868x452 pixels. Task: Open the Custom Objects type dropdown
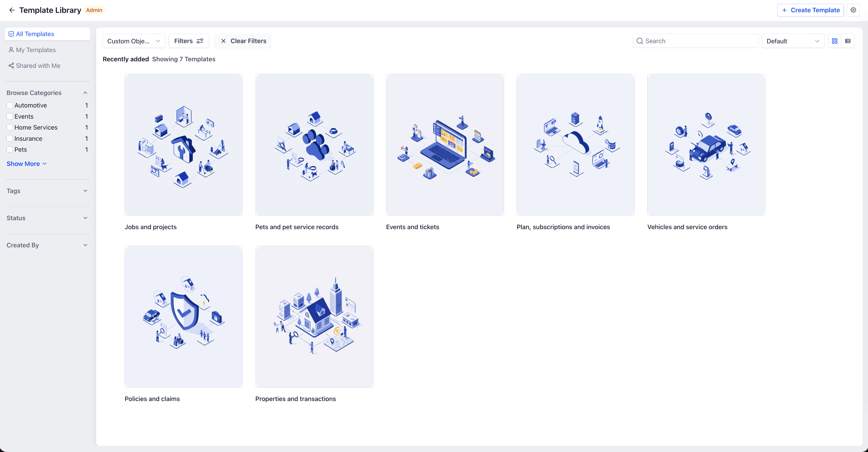(133, 41)
